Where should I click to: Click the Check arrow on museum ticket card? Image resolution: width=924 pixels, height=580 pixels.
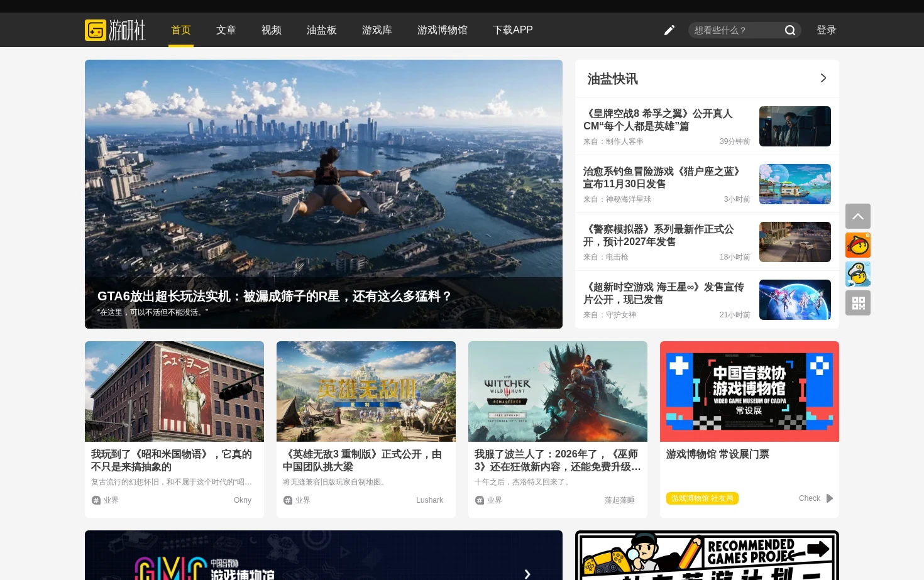(830, 498)
